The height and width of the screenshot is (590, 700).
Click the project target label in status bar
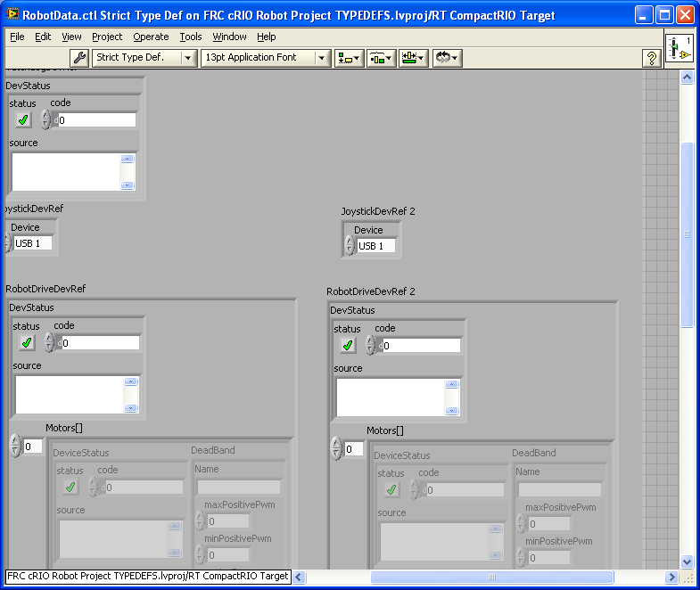coord(148,576)
